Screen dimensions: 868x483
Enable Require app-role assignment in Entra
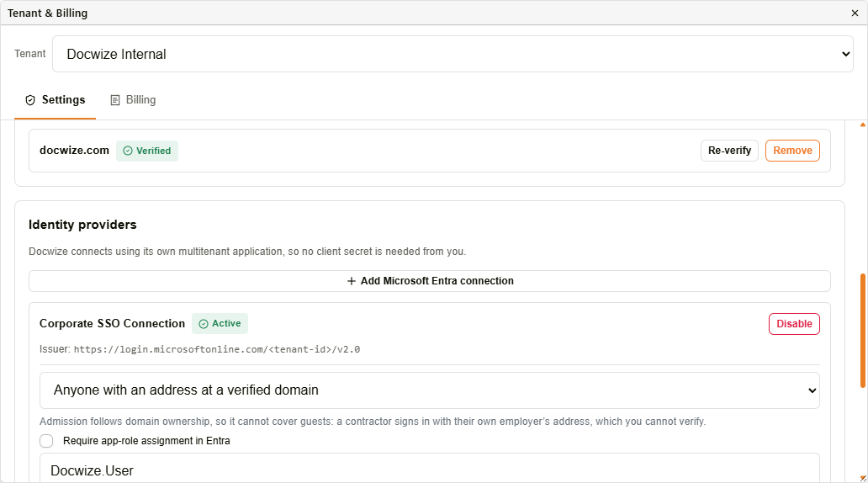[x=46, y=441]
